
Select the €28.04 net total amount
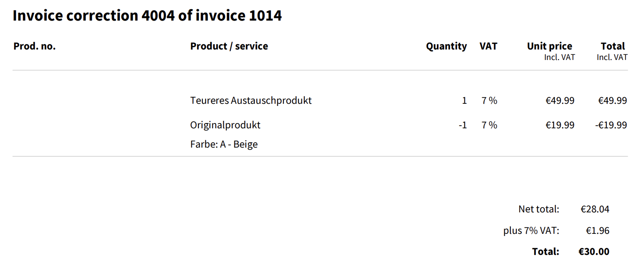click(595, 209)
